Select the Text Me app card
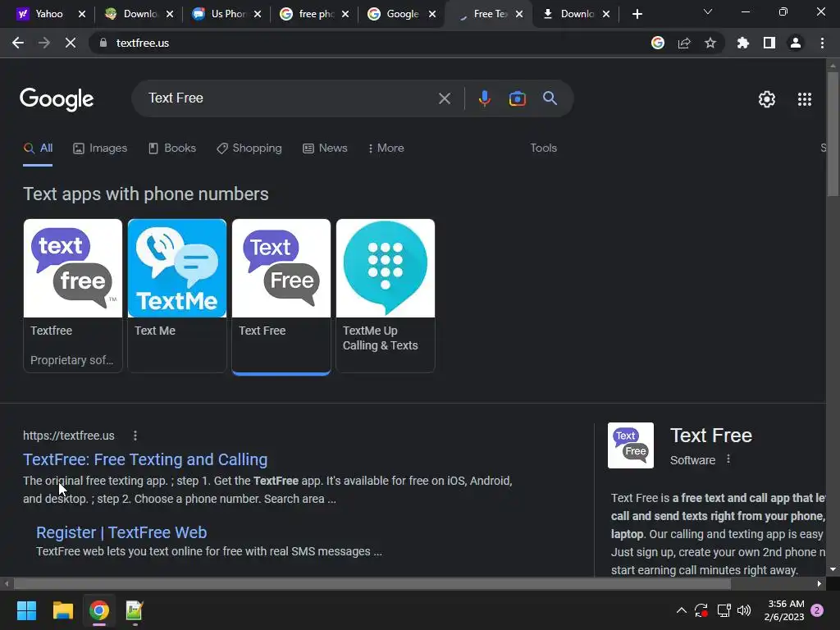Screen dimensions: 840x630 [x=177, y=295]
